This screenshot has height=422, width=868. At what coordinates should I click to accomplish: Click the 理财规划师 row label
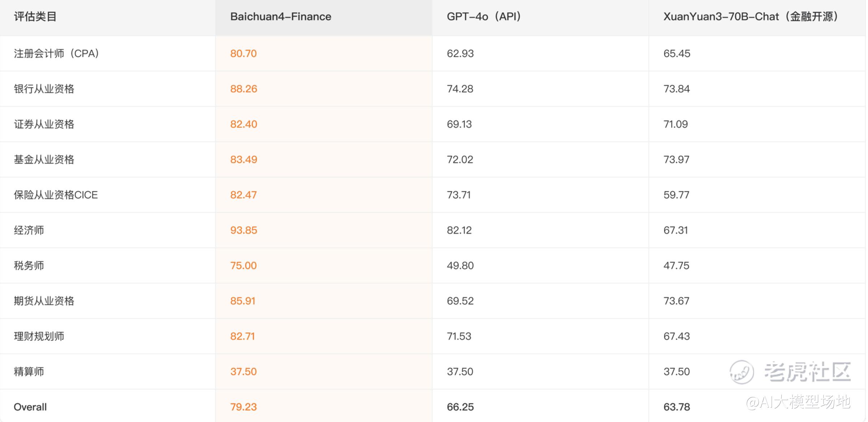click(39, 336)
